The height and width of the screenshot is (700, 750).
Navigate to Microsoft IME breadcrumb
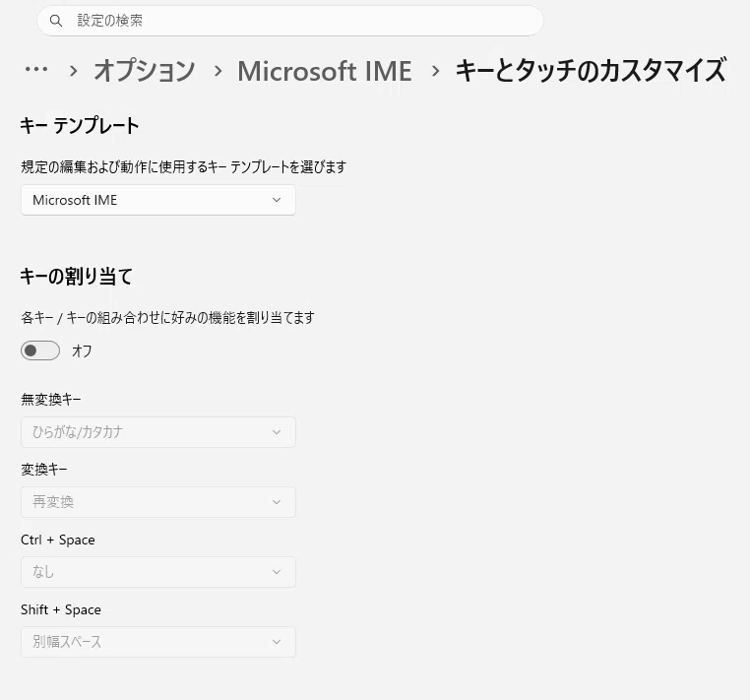[x=324, y=71]
